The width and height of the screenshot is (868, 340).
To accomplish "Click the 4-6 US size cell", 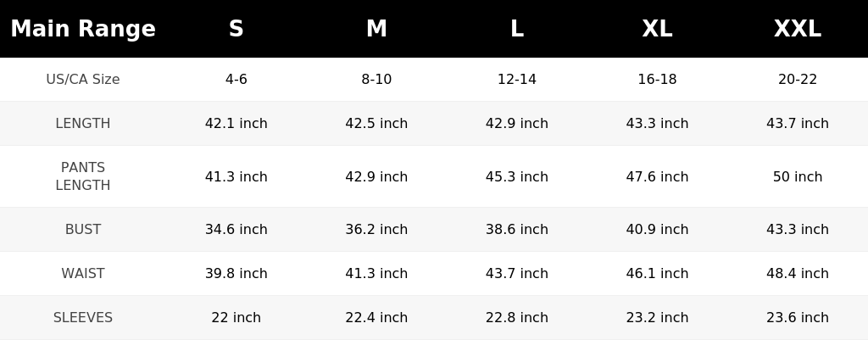I will tap(236, 79).
